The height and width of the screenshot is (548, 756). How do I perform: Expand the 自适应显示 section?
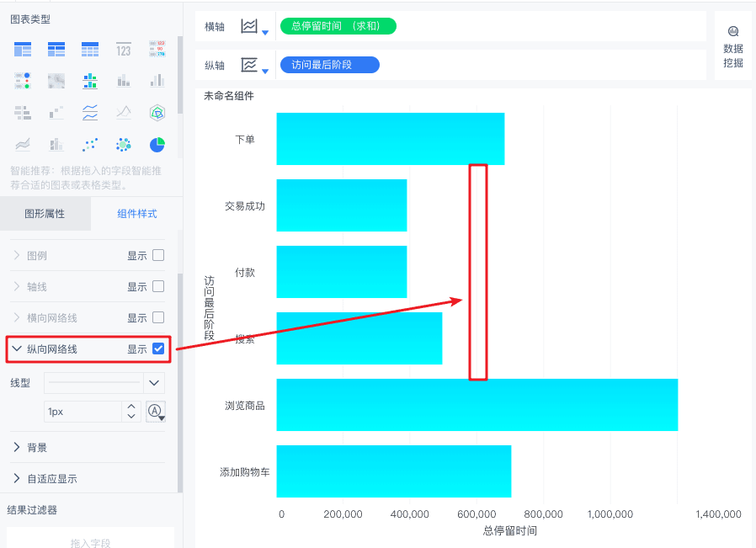click(x=17, y=479)
